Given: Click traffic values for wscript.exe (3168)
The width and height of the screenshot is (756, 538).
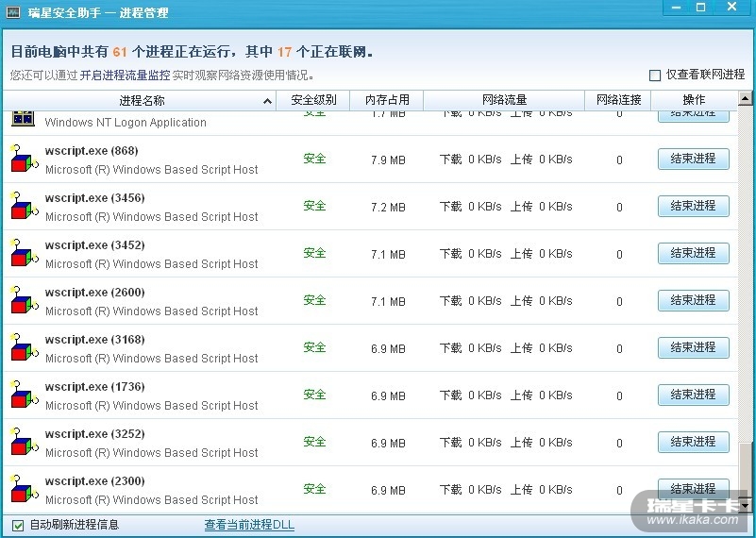Looking at the screenshot, I should tap(506, 348).
